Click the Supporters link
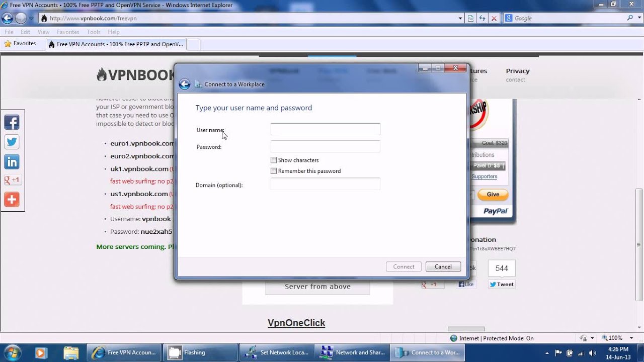This screenshot has width=644, height=362. point(484,176)
